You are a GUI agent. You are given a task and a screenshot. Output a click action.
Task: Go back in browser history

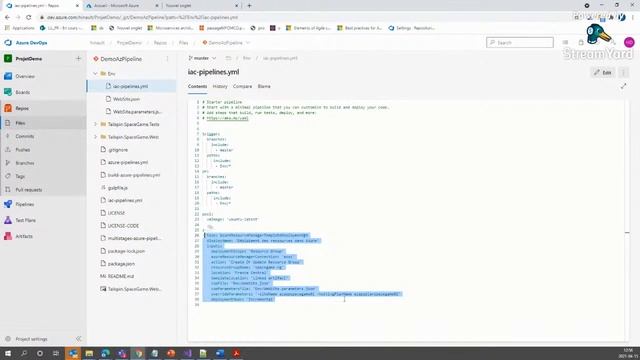tap(7, 17)
